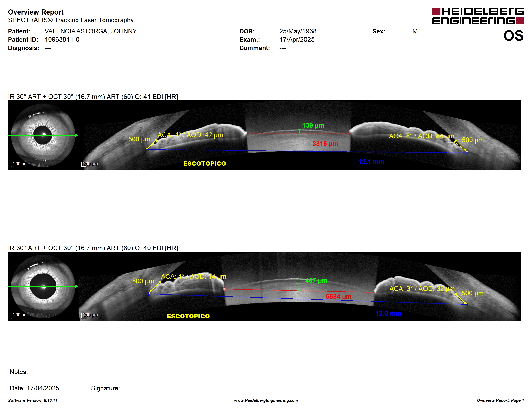Click the top infrared eye thumbnail

(x=43, y=135)
